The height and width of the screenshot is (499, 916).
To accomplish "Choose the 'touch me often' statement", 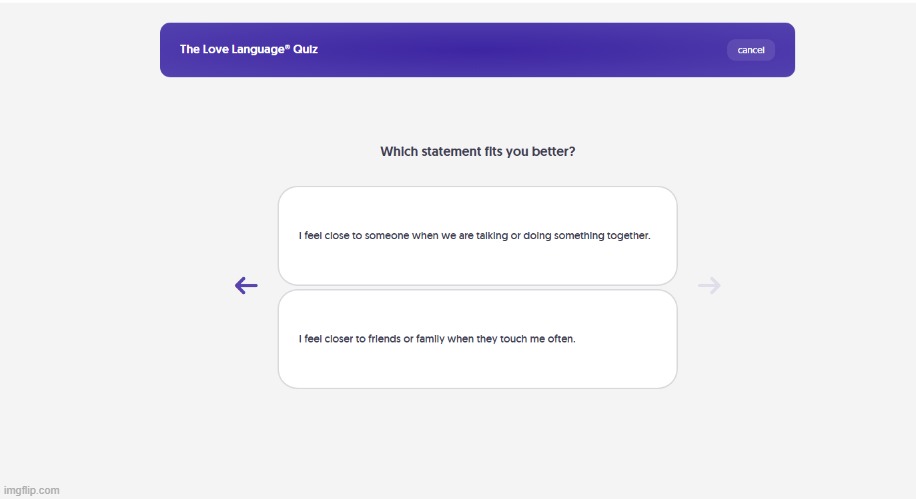I will click(x=477, y=339).
